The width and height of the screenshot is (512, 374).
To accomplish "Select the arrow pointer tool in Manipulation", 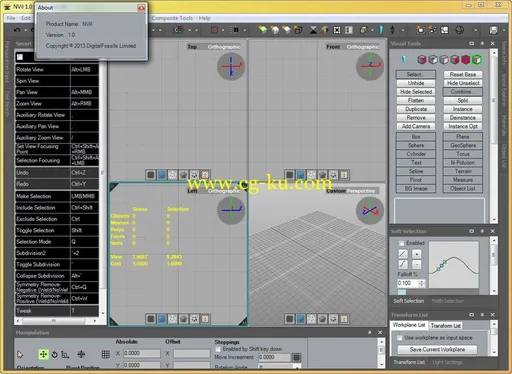I will pyautogui.click(x=20, y=354).
